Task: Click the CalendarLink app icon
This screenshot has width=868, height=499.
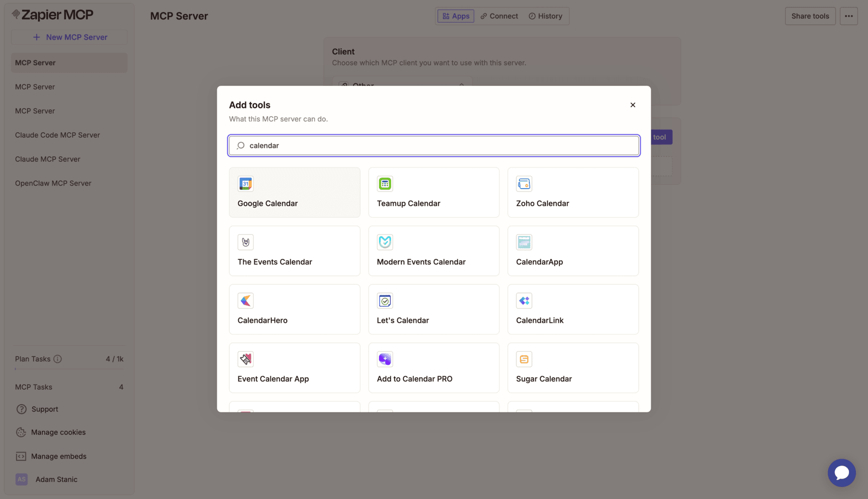Action: pyautogui.click(x=524, y=300)
